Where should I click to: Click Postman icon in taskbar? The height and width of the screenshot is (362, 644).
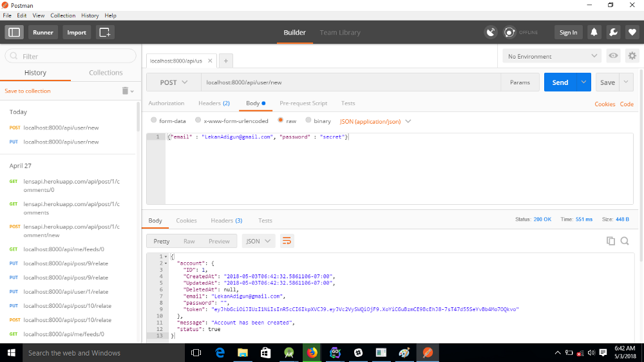click(x=428, y=353)
